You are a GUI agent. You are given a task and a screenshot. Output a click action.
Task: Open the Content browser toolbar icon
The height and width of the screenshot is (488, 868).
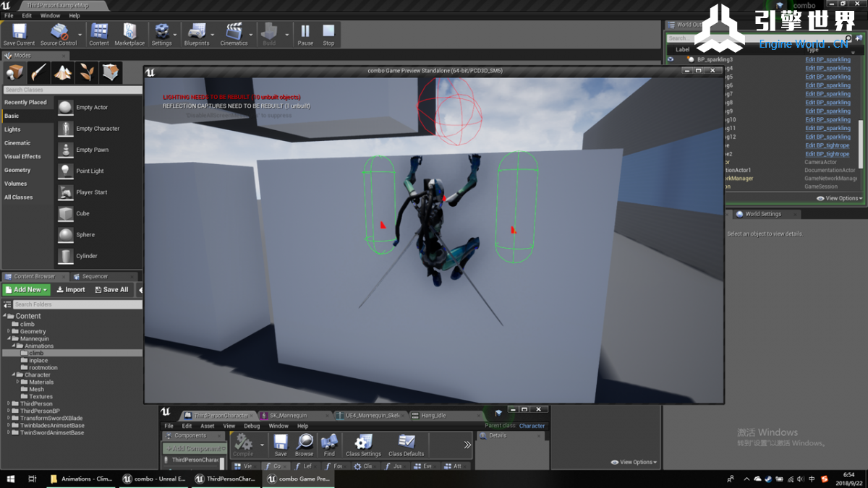click(99, 34)
